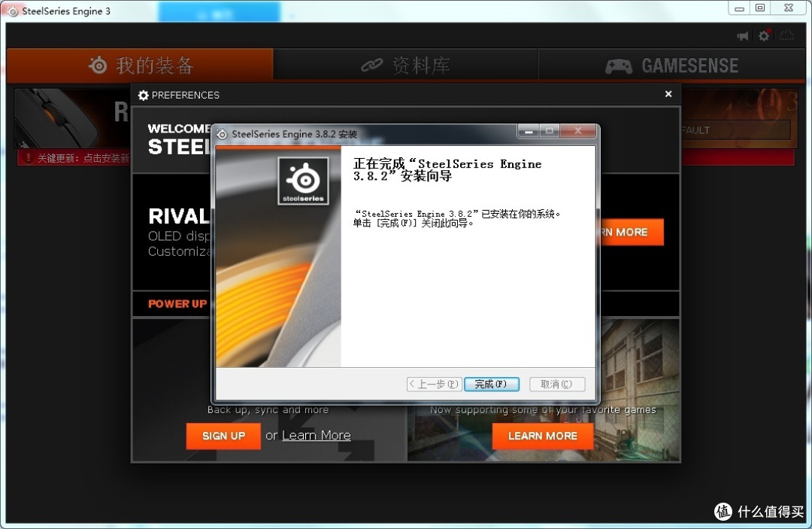Click the 'Back up, sync and more' text
Viewport: 812px width, 529px height.
point(268,410)
